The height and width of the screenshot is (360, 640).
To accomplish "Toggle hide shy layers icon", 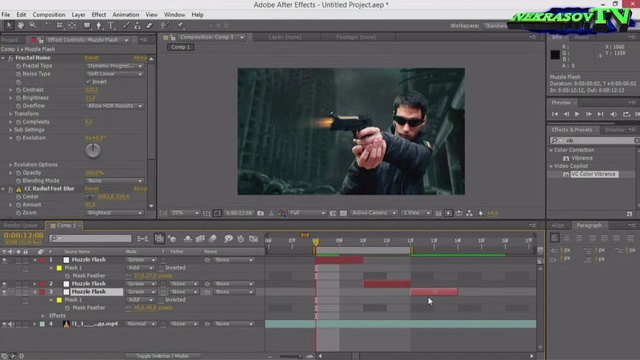I will pos(188,239).
